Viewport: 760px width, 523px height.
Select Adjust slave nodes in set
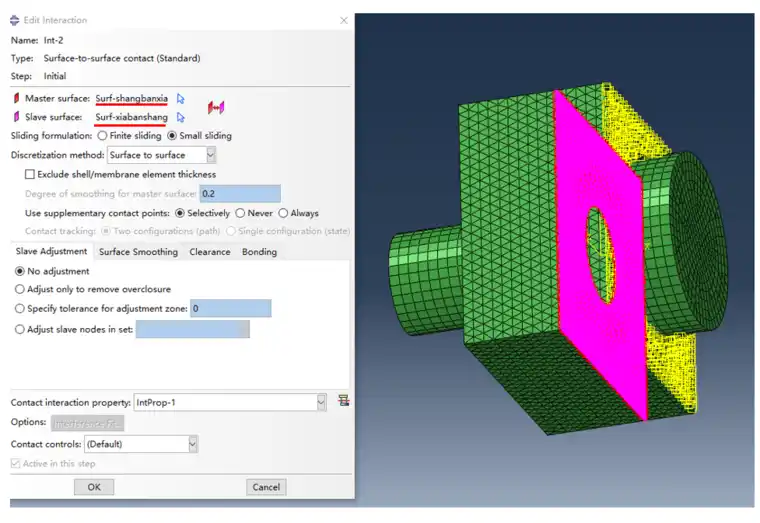[x=20, y=329]
